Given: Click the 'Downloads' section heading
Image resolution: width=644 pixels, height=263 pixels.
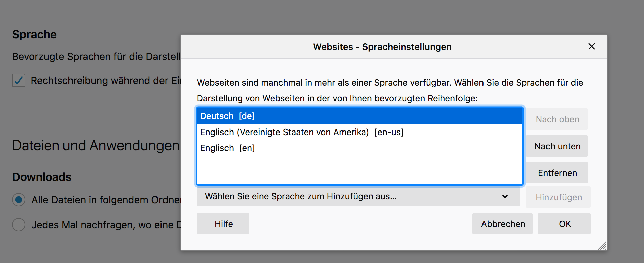Looking at the screenshot, I should click(42, 177).
